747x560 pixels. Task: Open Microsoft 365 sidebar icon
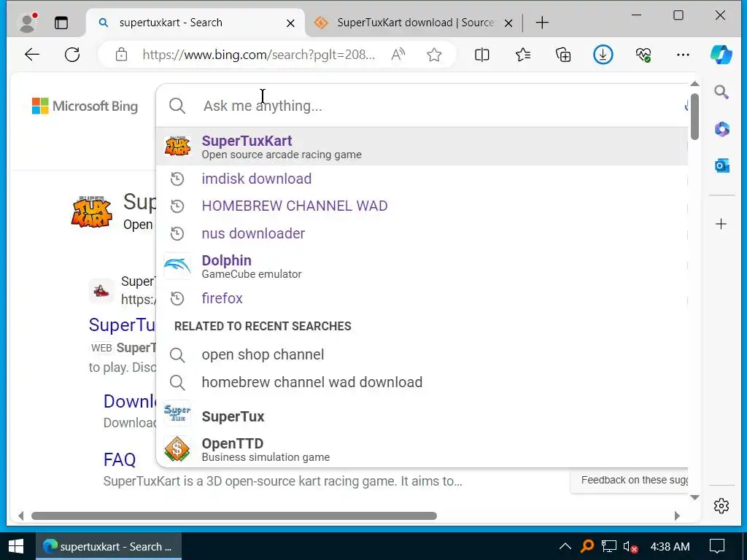(x=721, y=129)
